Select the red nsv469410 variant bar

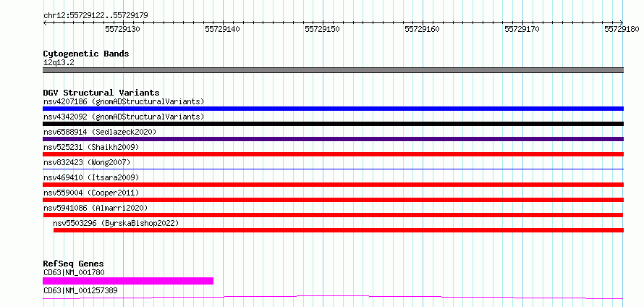(x=333, y=185)
